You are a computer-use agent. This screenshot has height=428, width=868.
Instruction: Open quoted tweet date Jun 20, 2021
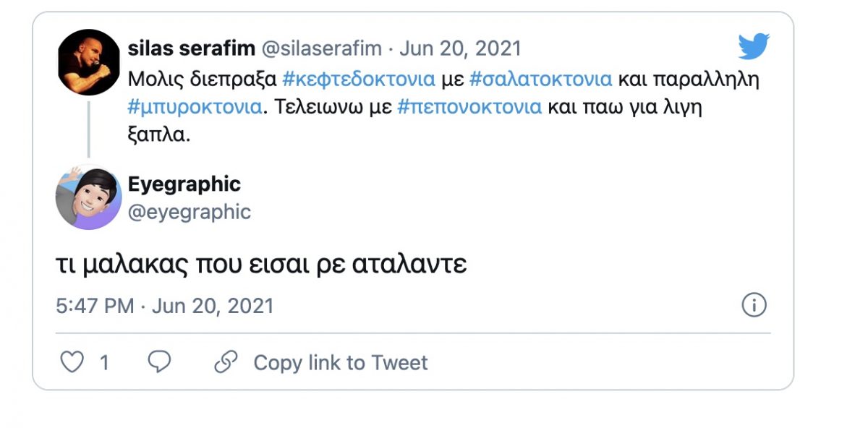(460, 48)
